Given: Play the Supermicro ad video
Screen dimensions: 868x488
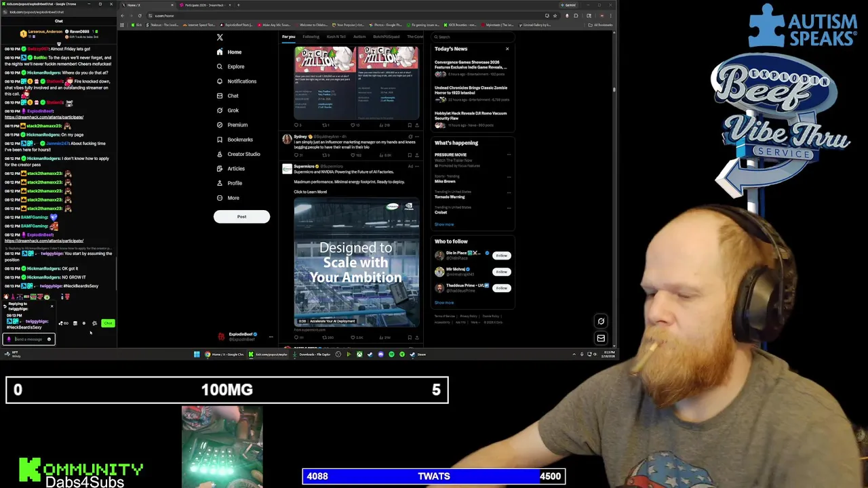Looking at the screenshot, I should pos(356,262).
